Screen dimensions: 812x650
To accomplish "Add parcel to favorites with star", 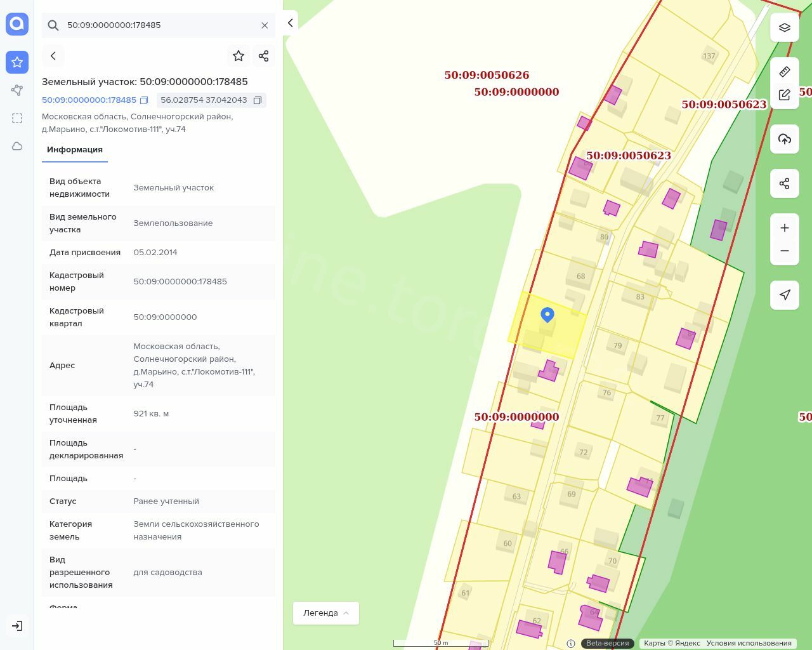I will point(239,56).
